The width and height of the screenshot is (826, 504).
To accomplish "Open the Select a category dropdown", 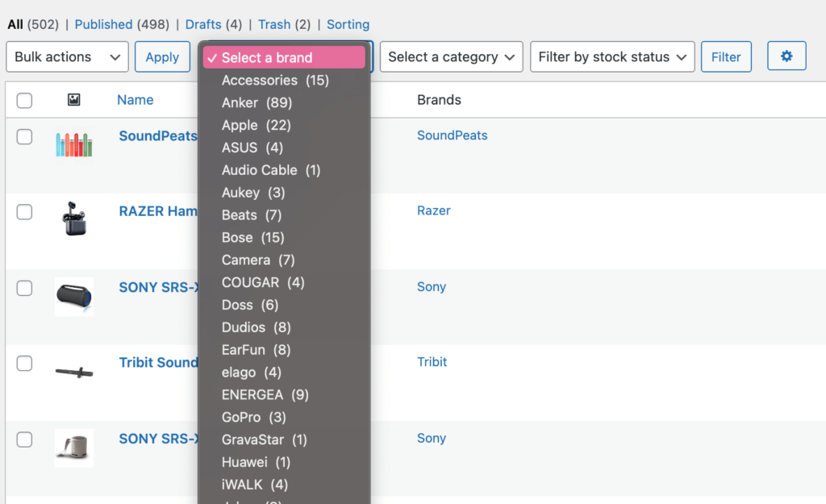I will tap(451, 56).
